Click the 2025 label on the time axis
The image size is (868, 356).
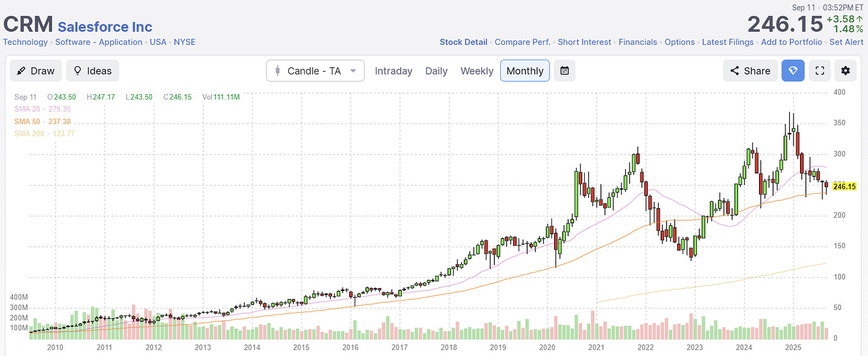pyautogui.click(x=793, y=347)
